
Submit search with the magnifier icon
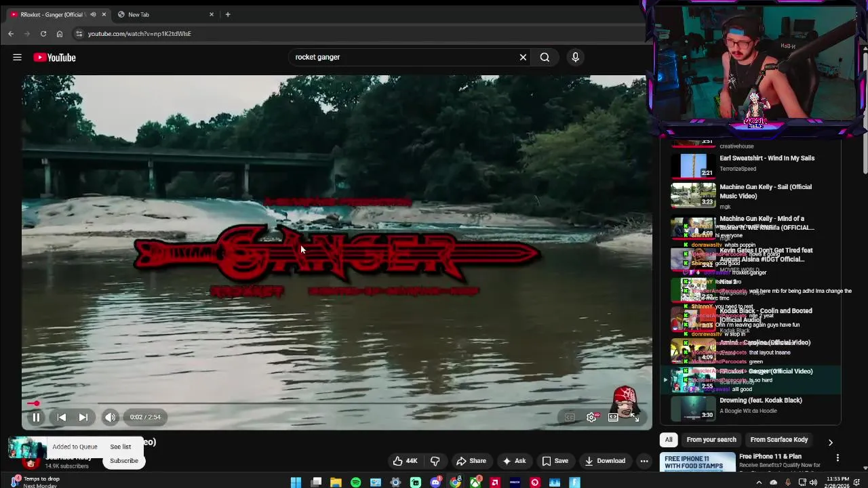pyautogui.click(x=545, y=58)
